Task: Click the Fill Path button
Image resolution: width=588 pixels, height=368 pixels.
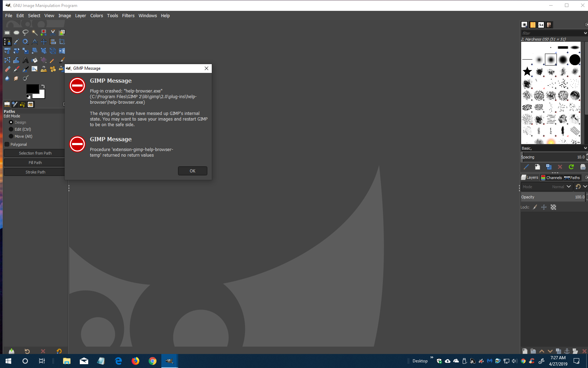Action: [x=35, y=163]
